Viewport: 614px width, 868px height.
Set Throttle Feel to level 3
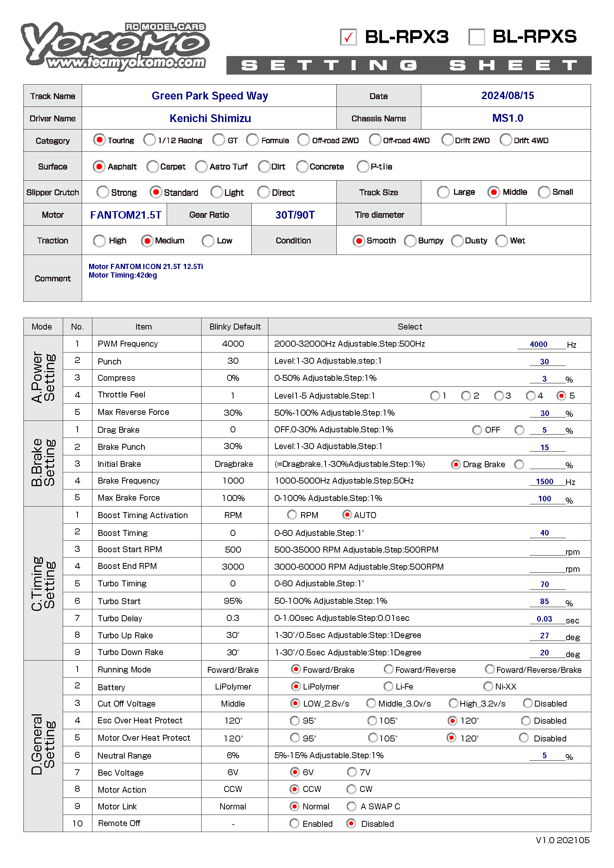pos(499,396)
